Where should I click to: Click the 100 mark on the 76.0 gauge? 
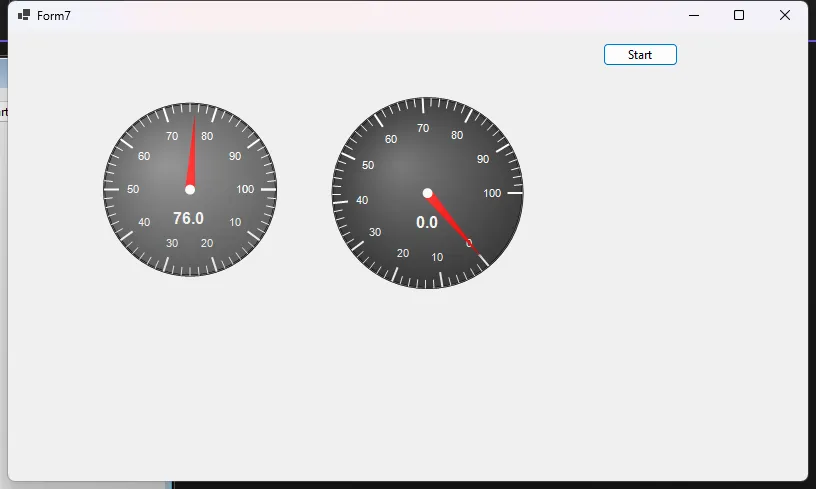245,189
